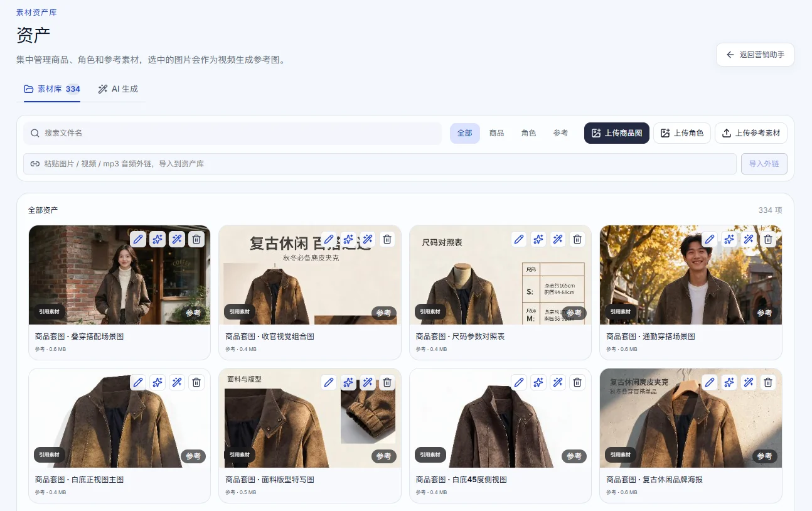The height and width of the screenshot is (511, 812).
Task: Click pencil edit icon on 白底45度侧视图 card
Action: (x=519, y=382)
